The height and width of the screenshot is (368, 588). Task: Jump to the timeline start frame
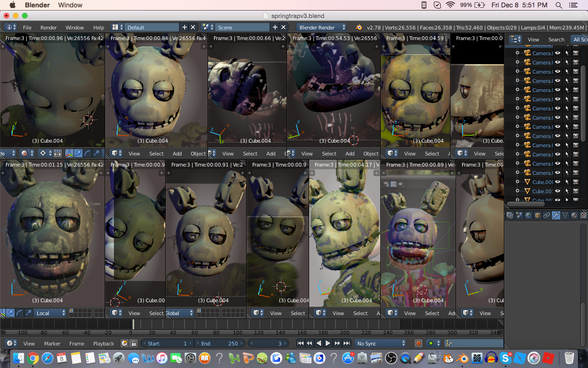coord(300,343)
